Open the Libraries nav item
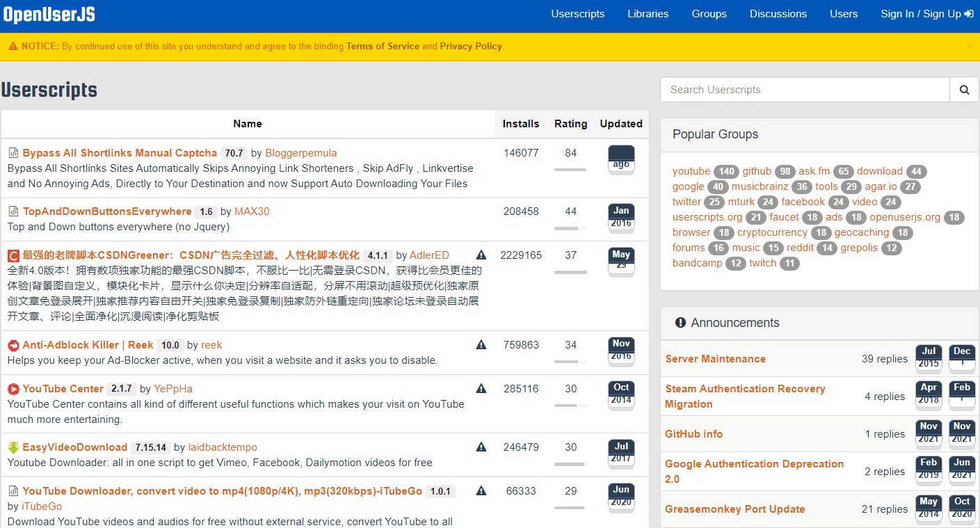 [648, 14]
